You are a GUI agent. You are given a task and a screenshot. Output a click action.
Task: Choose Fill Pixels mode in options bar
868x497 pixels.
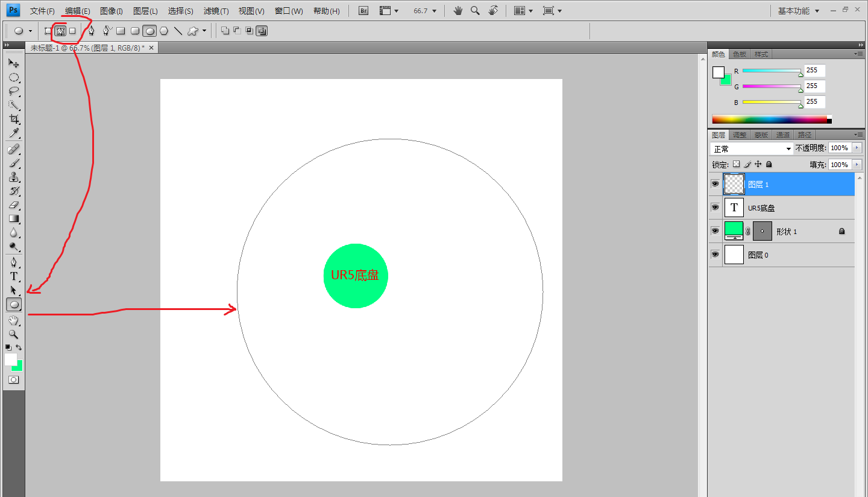point(72,31)
